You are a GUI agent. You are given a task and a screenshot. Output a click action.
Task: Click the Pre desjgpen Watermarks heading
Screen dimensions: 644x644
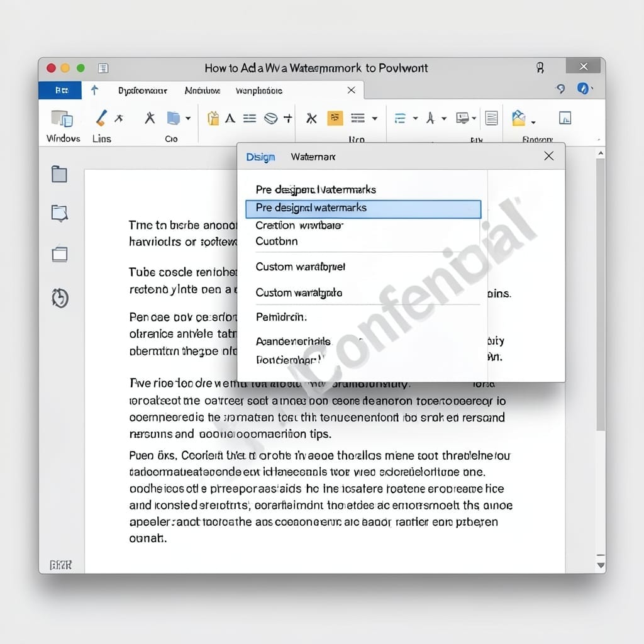pos(316,189)
